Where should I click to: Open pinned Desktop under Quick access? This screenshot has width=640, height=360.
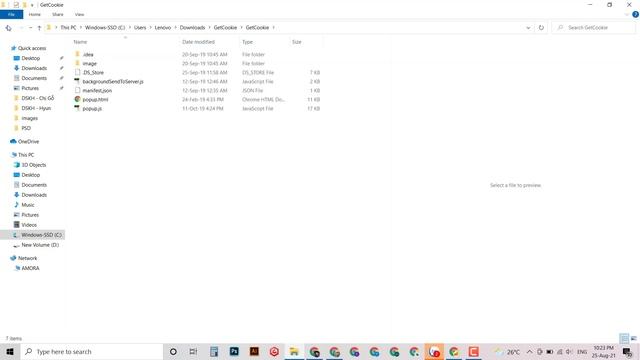point(31,58)
